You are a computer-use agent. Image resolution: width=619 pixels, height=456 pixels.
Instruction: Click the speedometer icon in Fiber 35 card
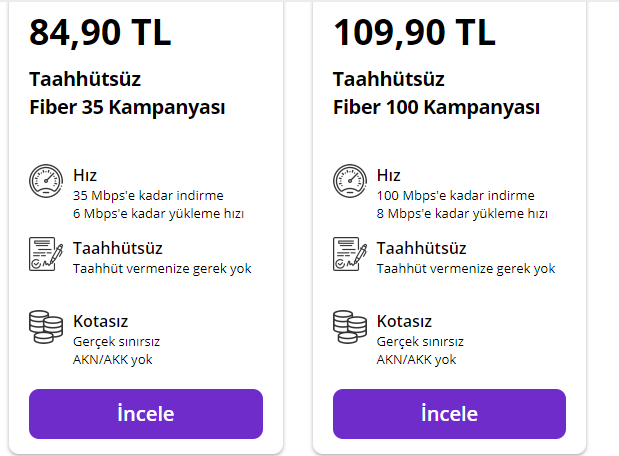tap(46, 181)
